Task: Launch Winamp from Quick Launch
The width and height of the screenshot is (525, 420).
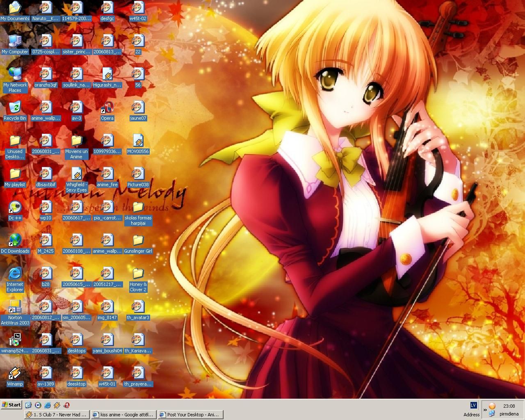Action: pos(57,405)
